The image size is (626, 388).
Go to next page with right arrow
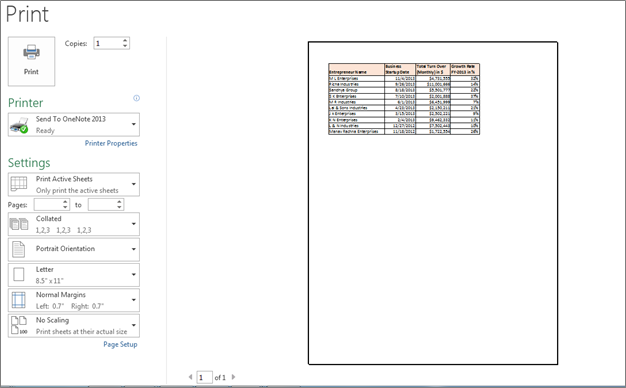coord(234,377)
